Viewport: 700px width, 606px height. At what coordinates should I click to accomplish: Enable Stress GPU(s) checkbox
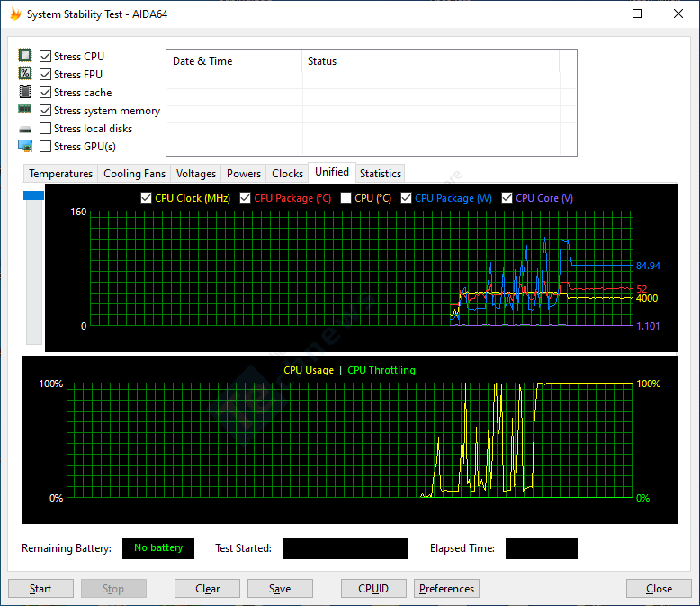point(45,146)
